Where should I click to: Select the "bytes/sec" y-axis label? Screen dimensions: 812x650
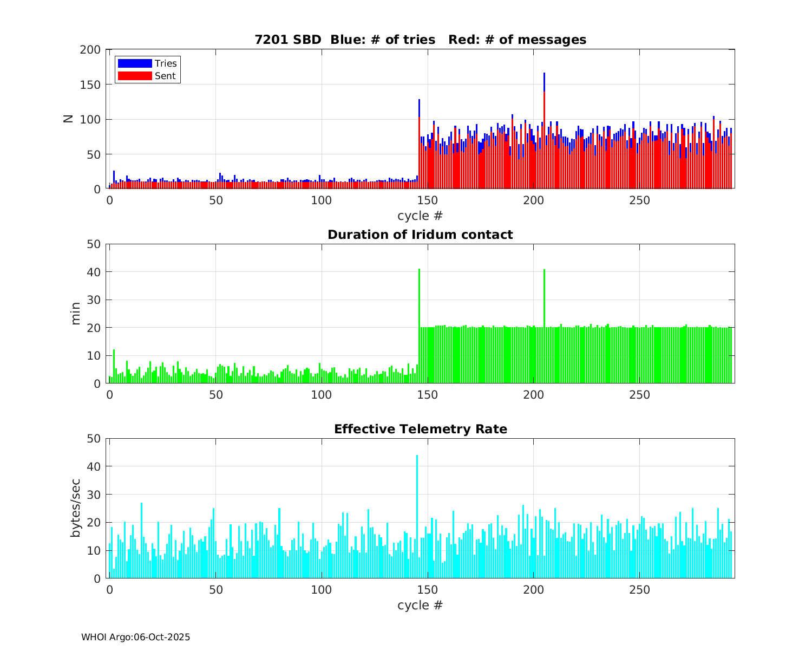coord(75,508)
